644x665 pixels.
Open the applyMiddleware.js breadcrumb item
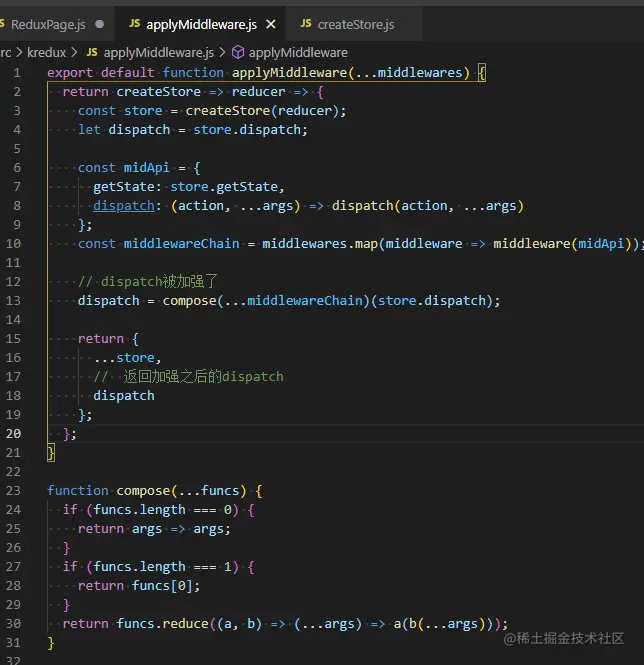(159, 53)
